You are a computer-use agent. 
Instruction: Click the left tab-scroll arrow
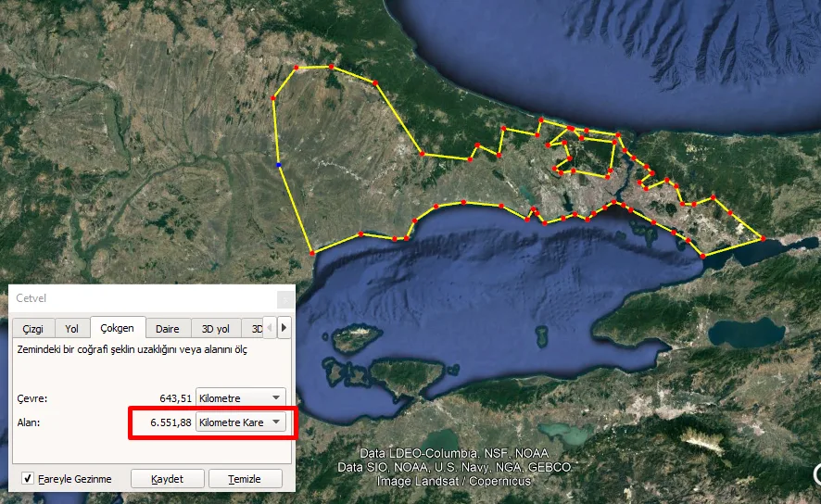pos(270,328)
